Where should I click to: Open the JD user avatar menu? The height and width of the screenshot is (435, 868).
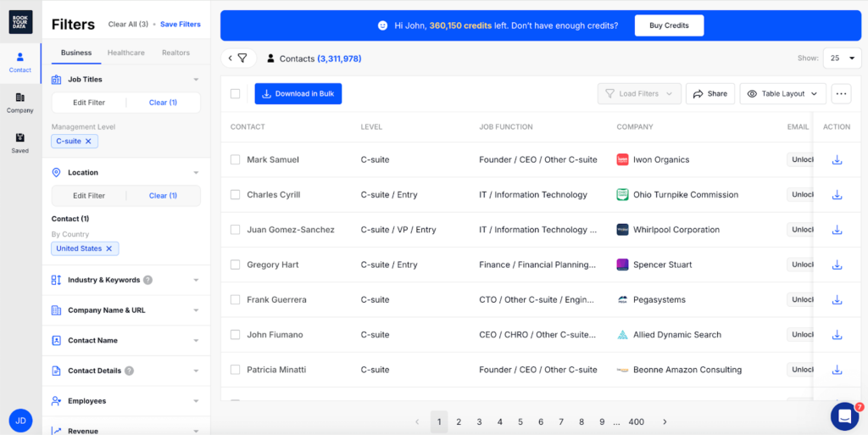(x=20, y=421)
